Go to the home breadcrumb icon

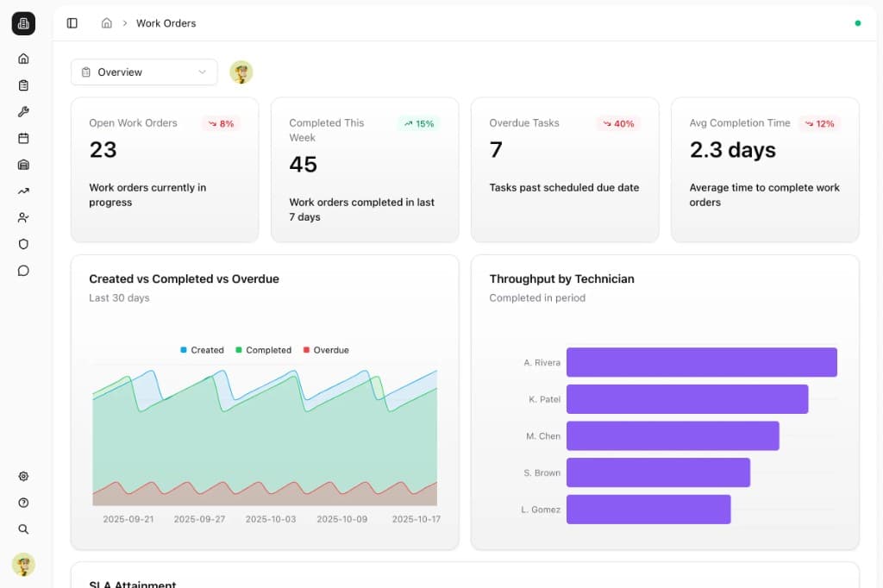pyautogui.click(x=106, y=23)
